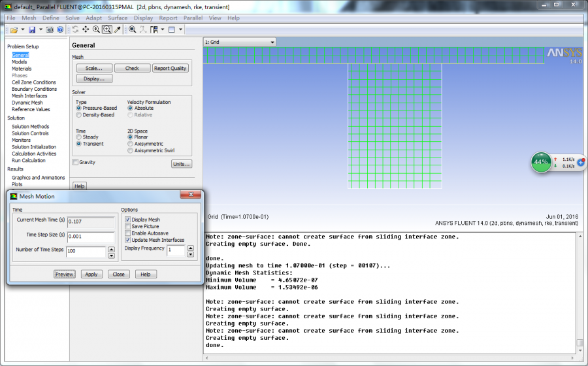Select the Density-Based solver type
The image size is (588, 366).
[79, 115]
